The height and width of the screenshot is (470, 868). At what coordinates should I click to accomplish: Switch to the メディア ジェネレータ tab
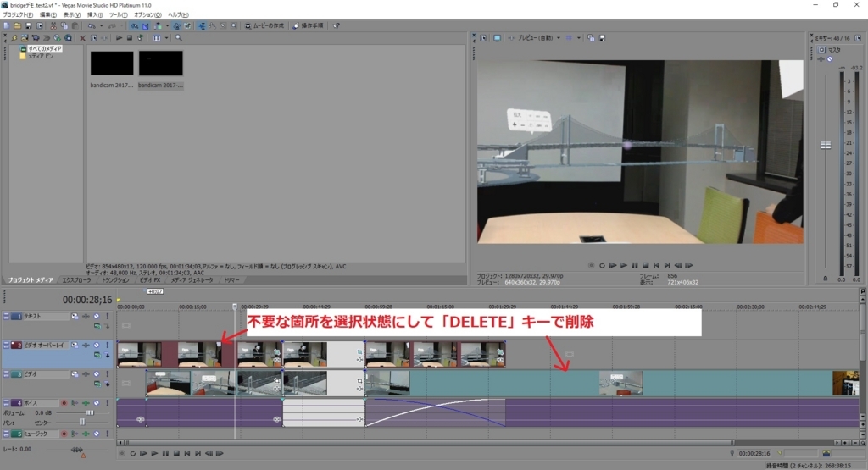coord(192,280)
